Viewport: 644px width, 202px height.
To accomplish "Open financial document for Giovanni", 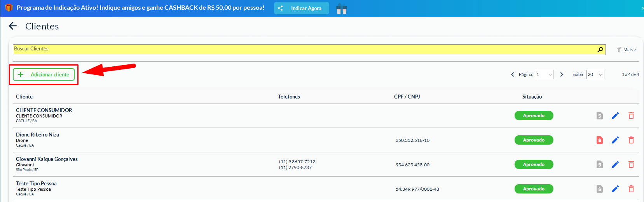I will pos(600,164).
